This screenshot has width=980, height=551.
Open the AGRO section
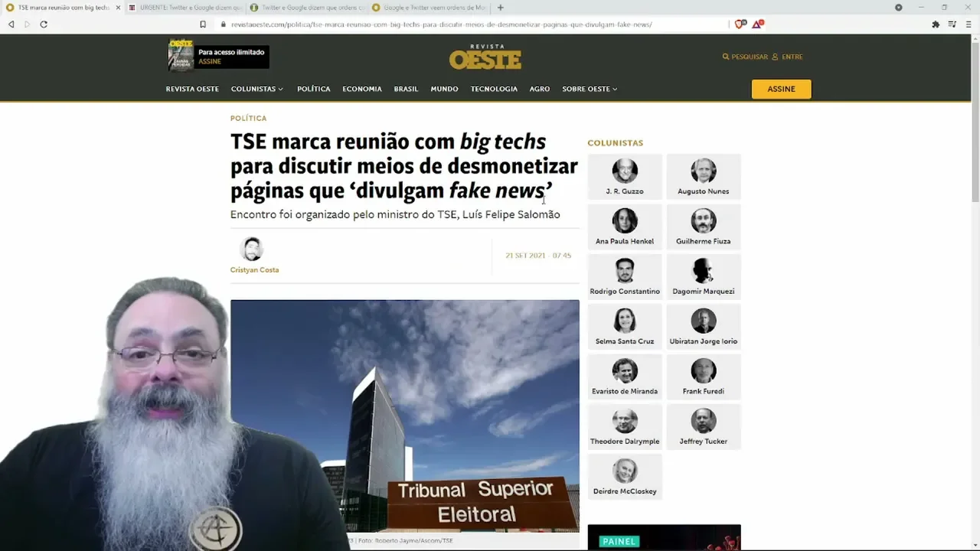coord(540,89)
